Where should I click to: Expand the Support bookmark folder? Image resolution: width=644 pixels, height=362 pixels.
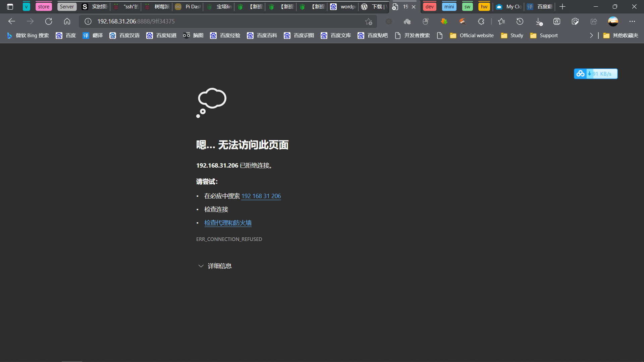544,36
